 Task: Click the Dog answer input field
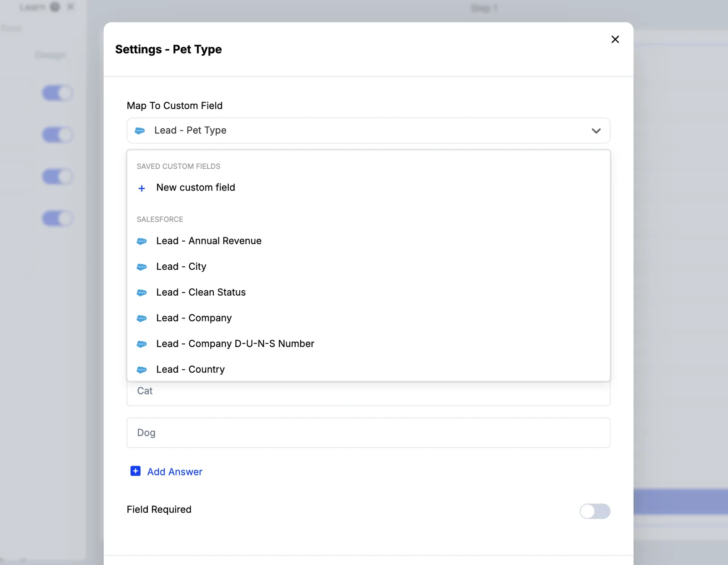click(369, 433)
